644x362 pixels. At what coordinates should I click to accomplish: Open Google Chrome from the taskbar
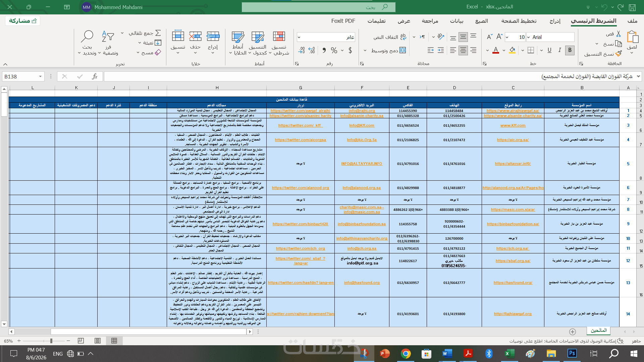[x=406, y=353]
